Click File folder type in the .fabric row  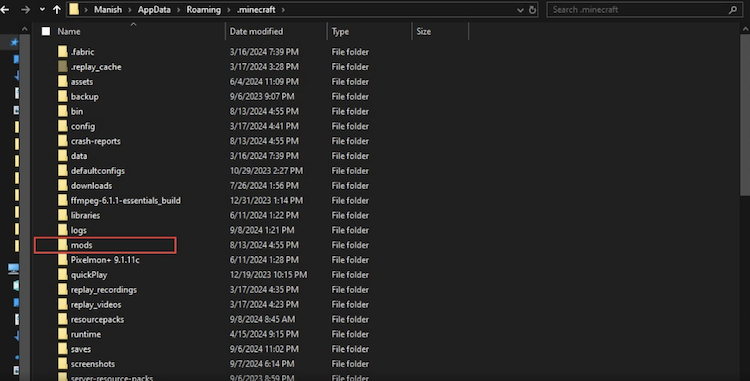pyautogui.click(x=350, y=52)
